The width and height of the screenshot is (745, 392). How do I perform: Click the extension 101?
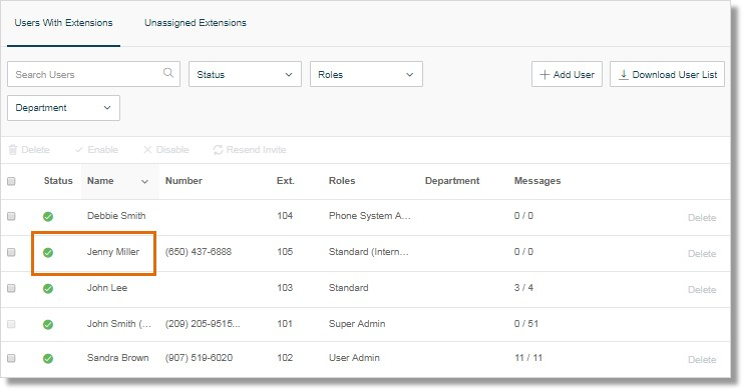(x=285, y=324)
